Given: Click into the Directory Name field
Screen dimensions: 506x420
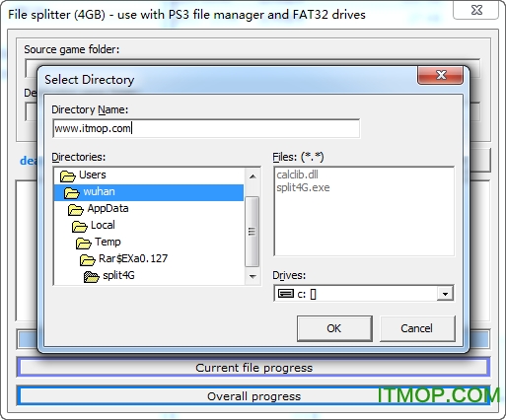Looking at the screenshot, I should tap(206, 128).
